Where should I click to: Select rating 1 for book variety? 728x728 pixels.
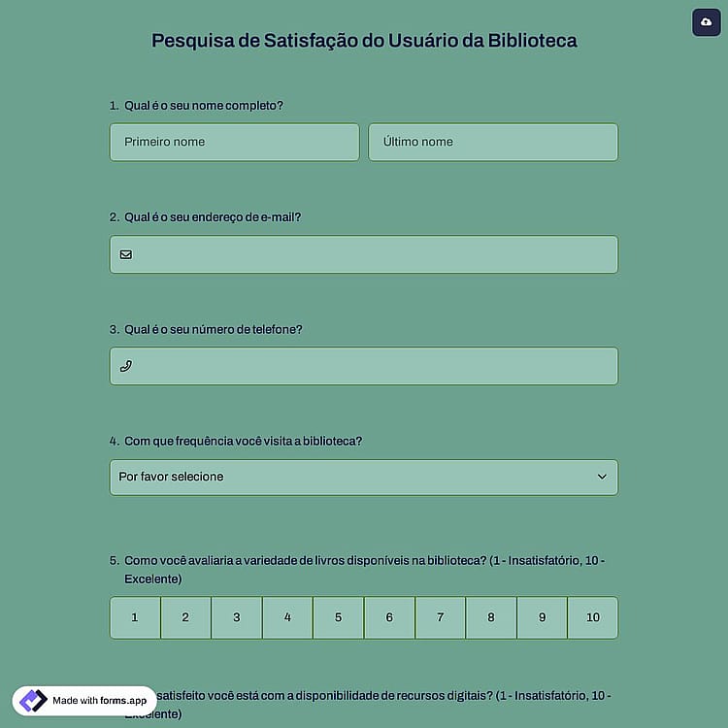click(135, 617)
